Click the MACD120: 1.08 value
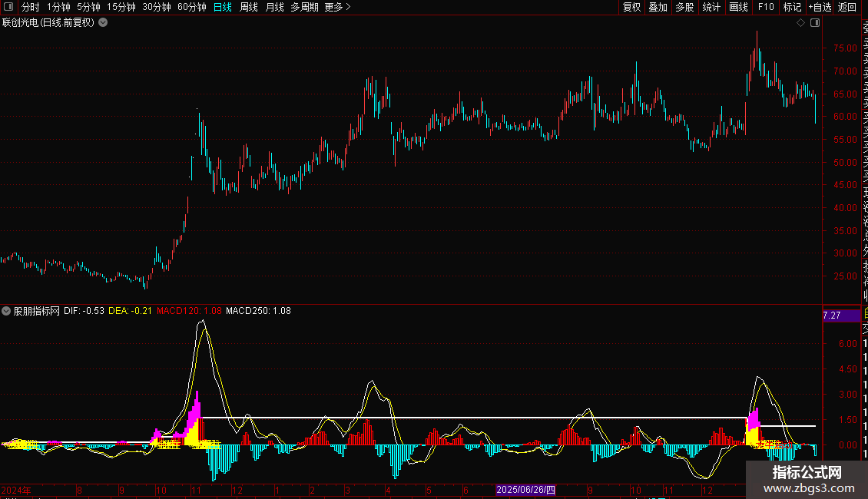 [189, 311]
